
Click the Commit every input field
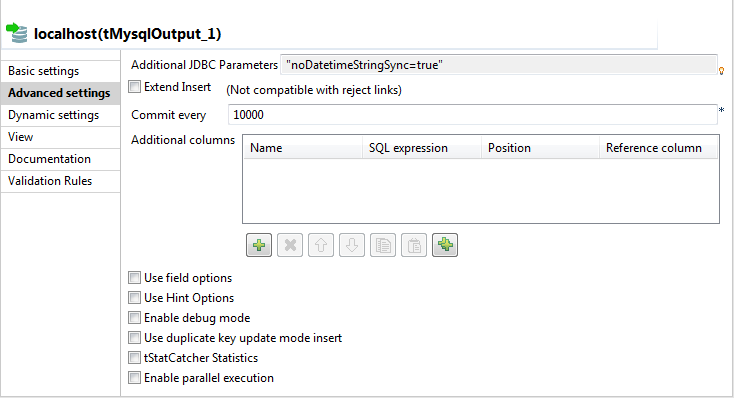[473, 115]
